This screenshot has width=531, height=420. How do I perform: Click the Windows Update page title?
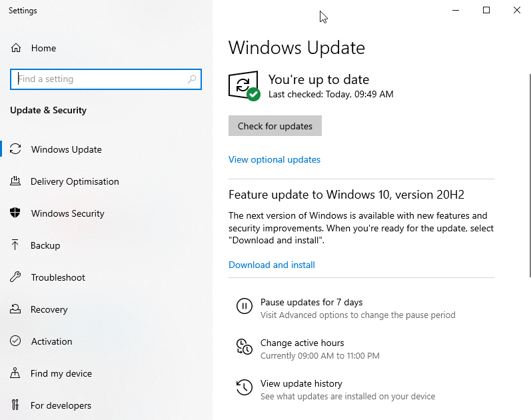click(x=296, y=47)
